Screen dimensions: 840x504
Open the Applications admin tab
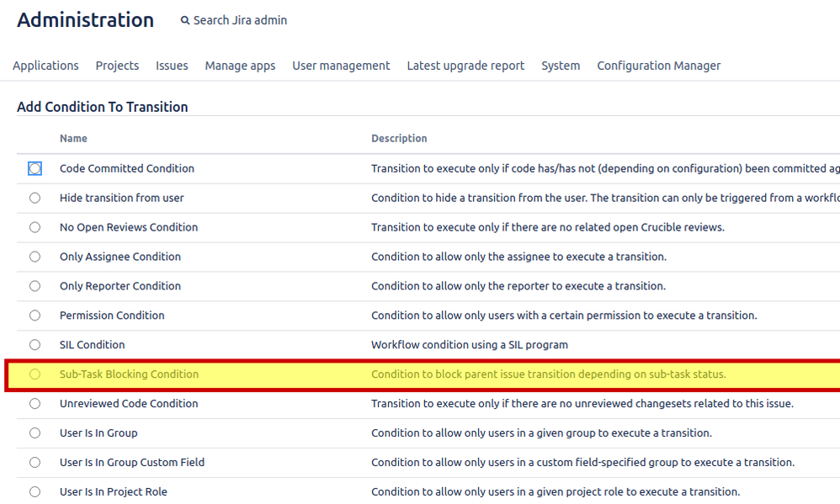(45, 66)
